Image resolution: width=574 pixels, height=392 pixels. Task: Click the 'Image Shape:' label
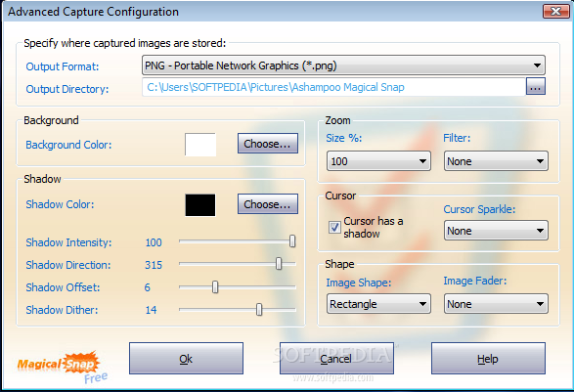tap(359, 283)
